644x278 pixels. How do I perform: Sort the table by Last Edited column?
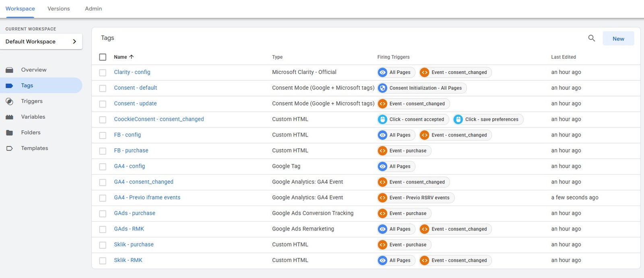pos(563,57)
